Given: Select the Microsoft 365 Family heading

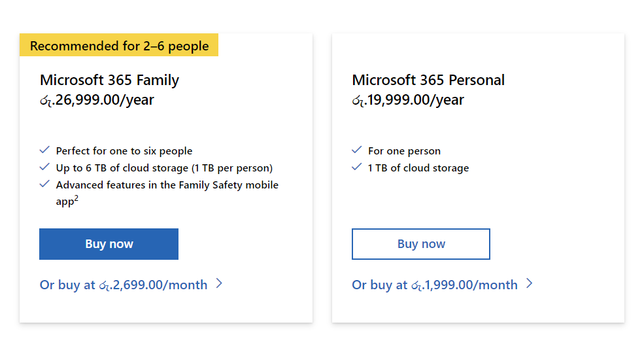Looking at the screenshot, I should pos(109,80).
